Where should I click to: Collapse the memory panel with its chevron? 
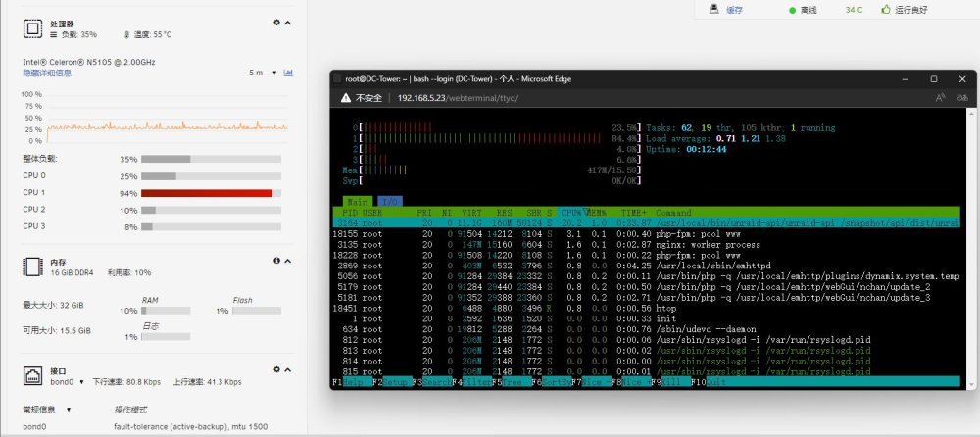287,261
